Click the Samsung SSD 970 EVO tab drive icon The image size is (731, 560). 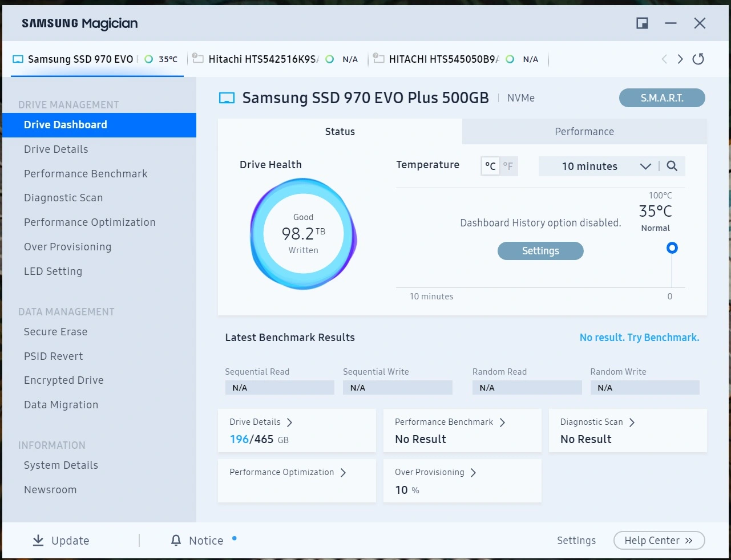[x=18, y=59]
